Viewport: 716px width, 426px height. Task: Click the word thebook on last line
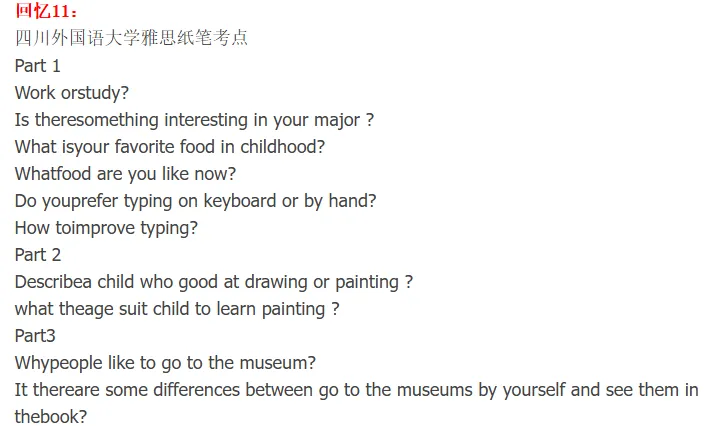point(50,417)
